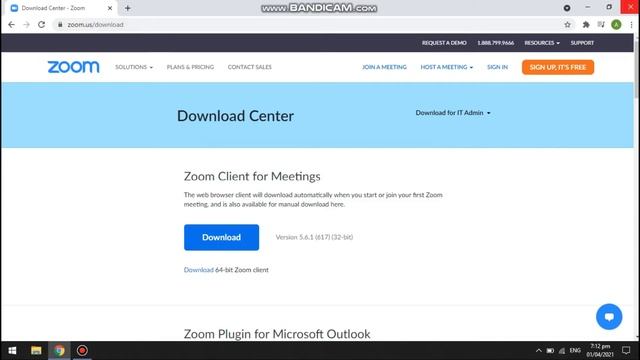This screenshot has height=360, width=640.
Task: Click the taskbar clock and date
Action: point(600,350)
